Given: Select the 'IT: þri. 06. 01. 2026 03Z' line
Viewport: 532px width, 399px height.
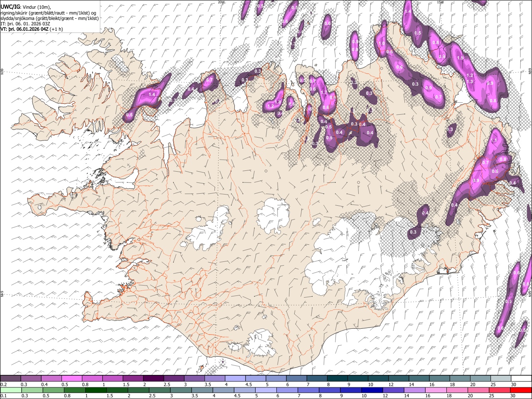Looking at the screenshot, I should pos(25,24).
